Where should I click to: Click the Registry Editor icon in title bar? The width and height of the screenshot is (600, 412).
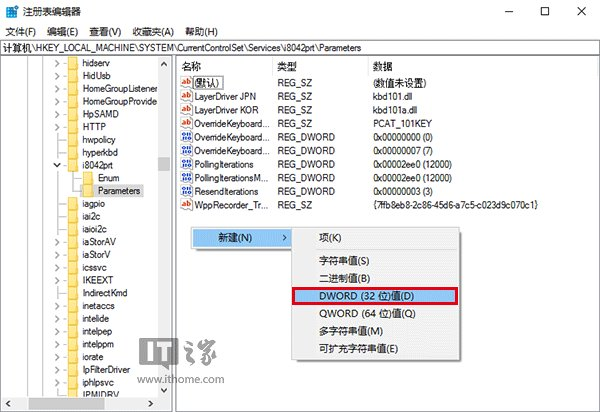(x=11, y=11)
